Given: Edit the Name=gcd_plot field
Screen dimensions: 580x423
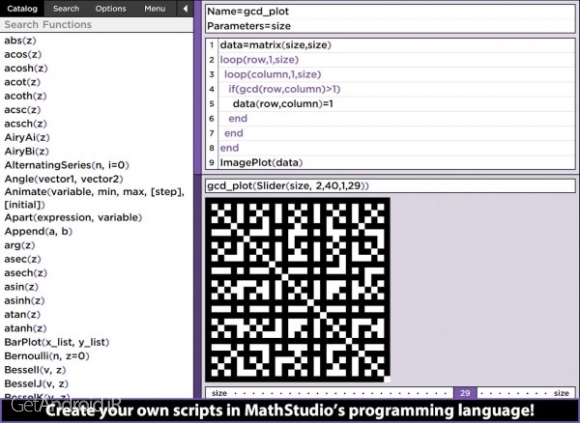Looking at the screenshot, I should click(x=390, y=11).
